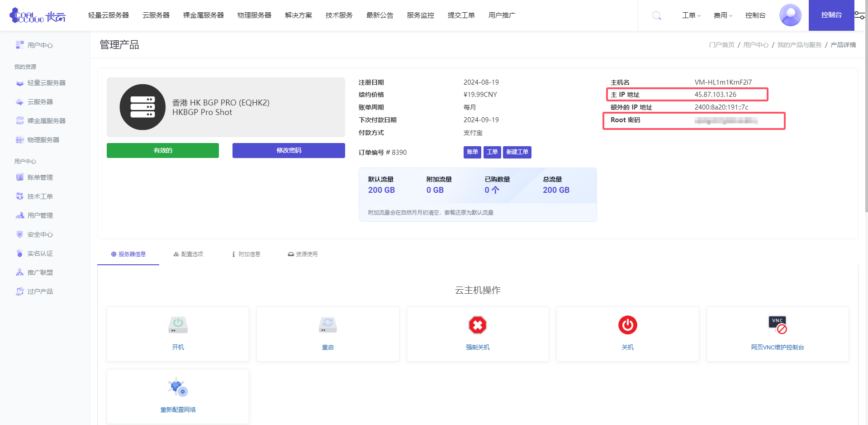Switch to the 配置选项 tab

coord(188,254)
